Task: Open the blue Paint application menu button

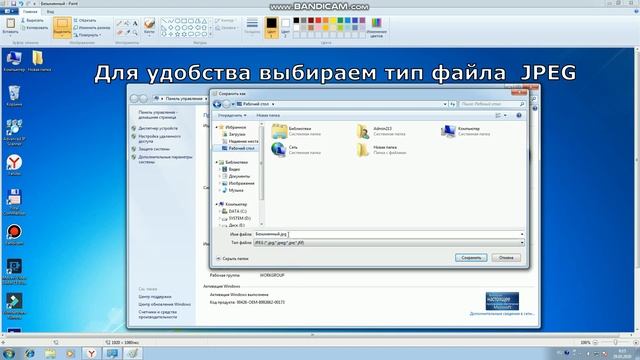Action: [x=9, y=11]
